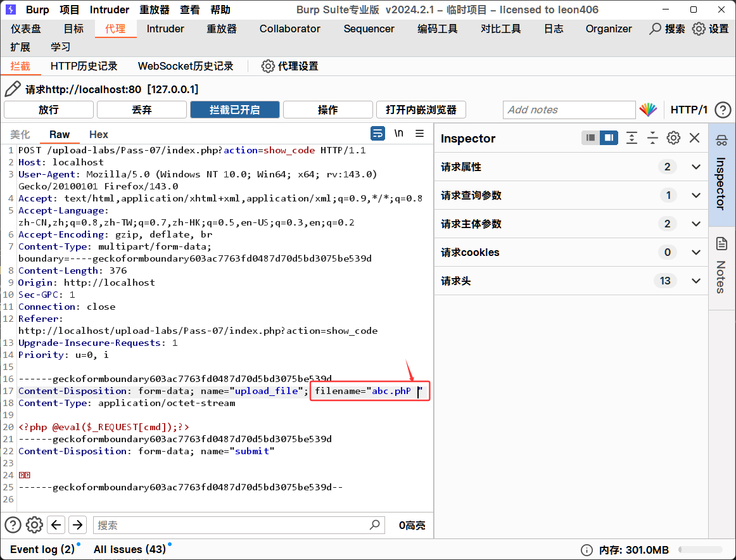Image resolution: width=736 pixels, height=560 pixels.
Task: Go to previous search match arrow
Action: click(x=56, y=525)
